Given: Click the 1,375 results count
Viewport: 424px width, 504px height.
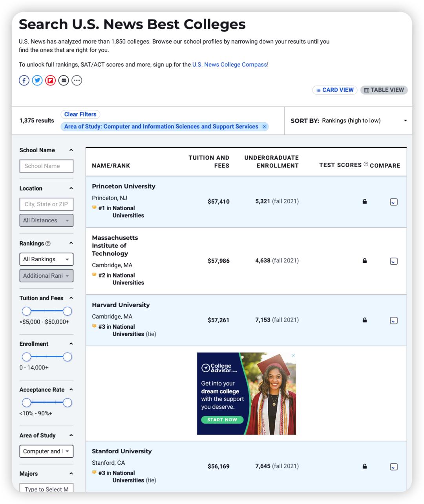Looking at the screenshot, I should 37,121.
